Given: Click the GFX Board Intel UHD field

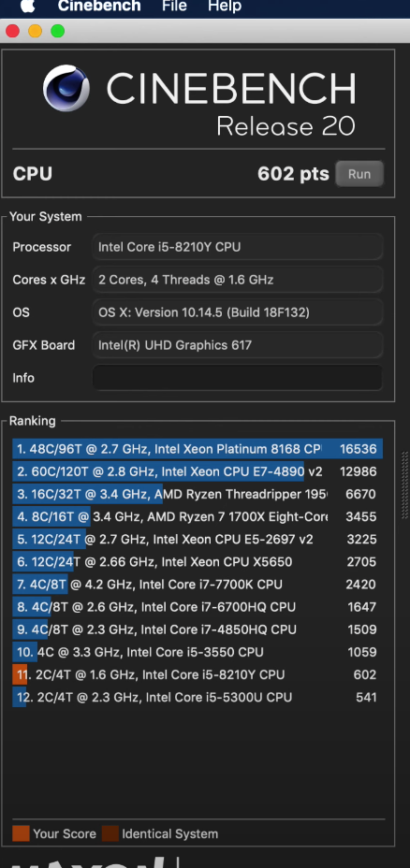Looking at the screenshot, I should click(x=237, y=345).
